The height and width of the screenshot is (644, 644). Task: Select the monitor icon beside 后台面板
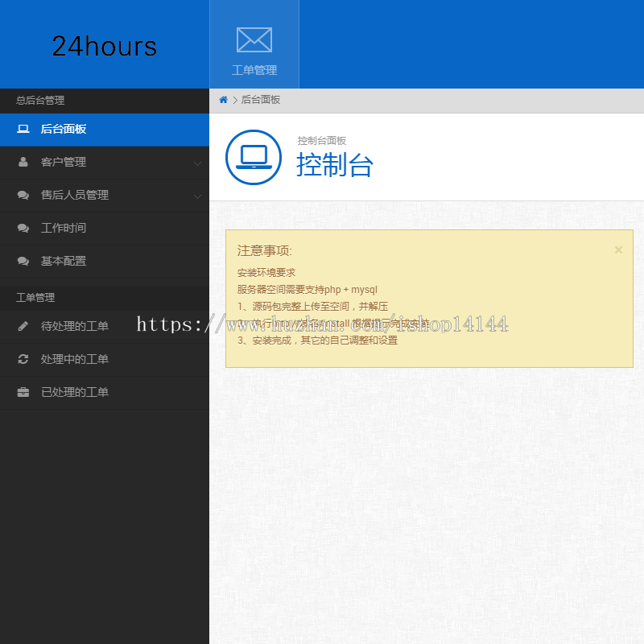23,130
